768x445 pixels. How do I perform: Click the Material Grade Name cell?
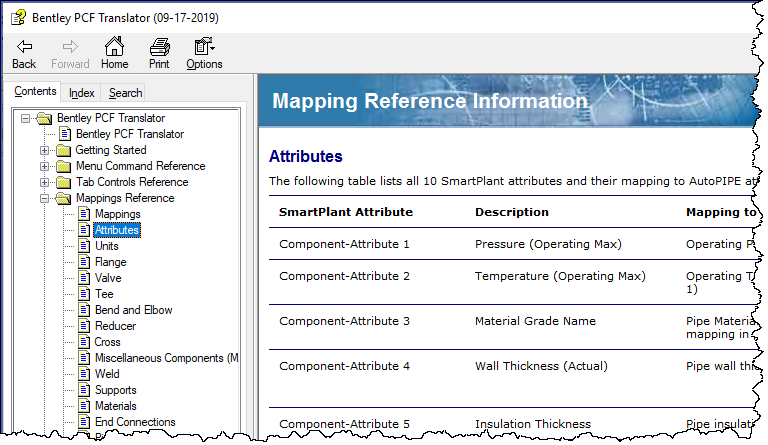(535, 321)
